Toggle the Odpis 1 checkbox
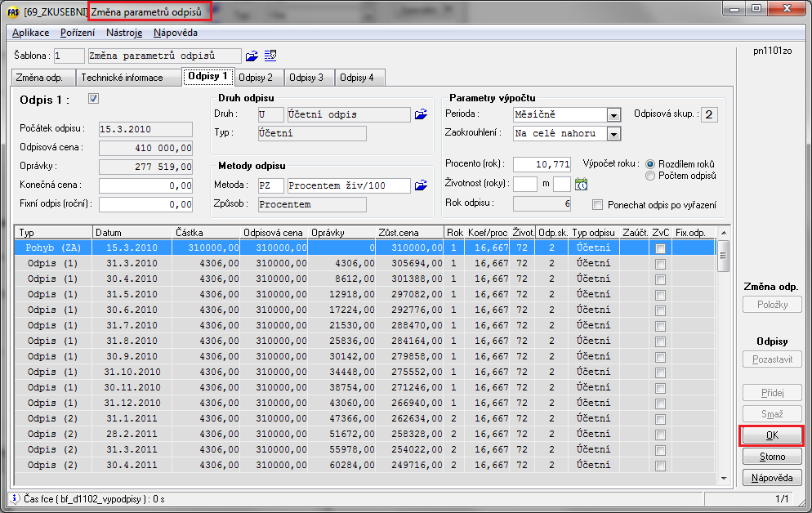This screenshot has height=513, width=812. pyautogui.click(x=93, y=99)
